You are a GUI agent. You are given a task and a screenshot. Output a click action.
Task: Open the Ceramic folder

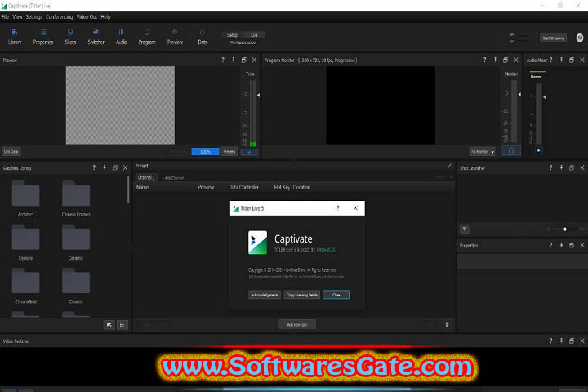(x=76, y=243)
